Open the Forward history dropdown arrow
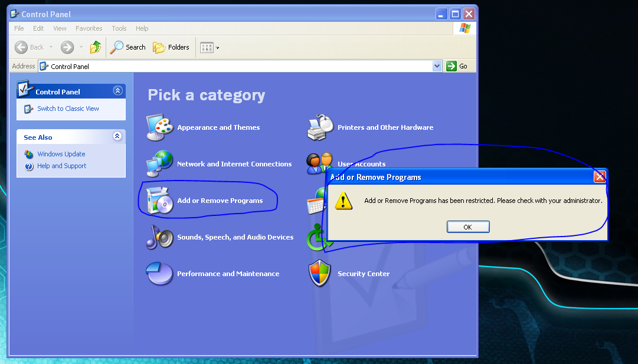 tap(81, 47)
